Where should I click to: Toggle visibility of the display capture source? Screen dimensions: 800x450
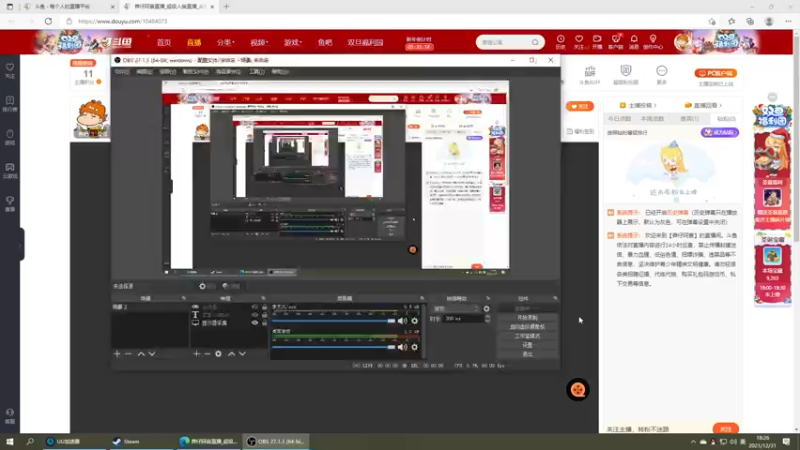click(255, 322)
